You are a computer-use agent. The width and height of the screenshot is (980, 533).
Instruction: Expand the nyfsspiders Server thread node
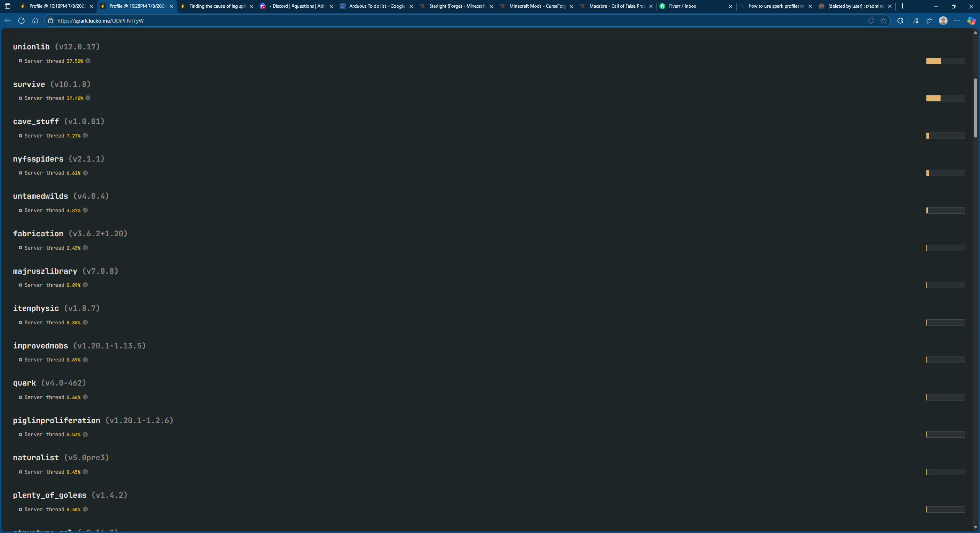click(x=21, y=173)
